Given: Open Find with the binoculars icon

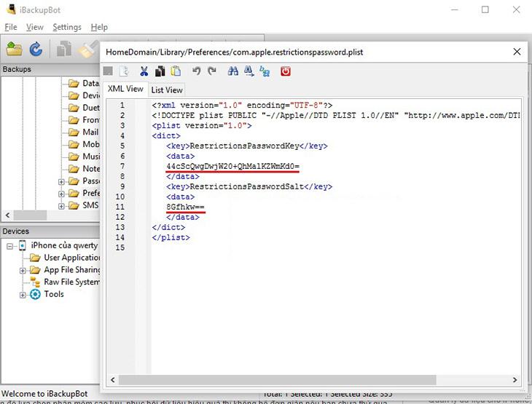Looking at the screenshot, I should coord(232,71).
